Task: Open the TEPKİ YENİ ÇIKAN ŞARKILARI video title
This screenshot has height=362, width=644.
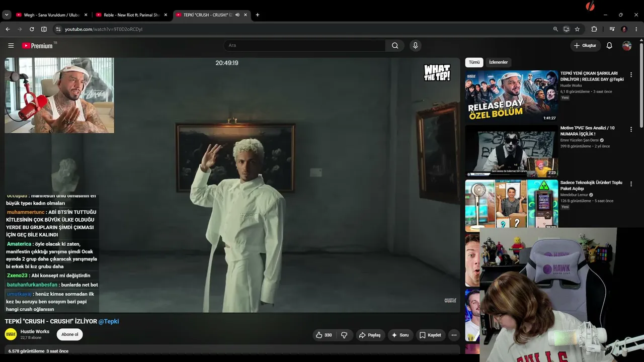Action: 592,76
